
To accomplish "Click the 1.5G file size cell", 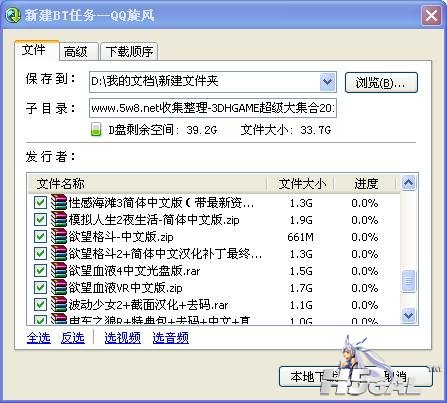I will (301, 271).
